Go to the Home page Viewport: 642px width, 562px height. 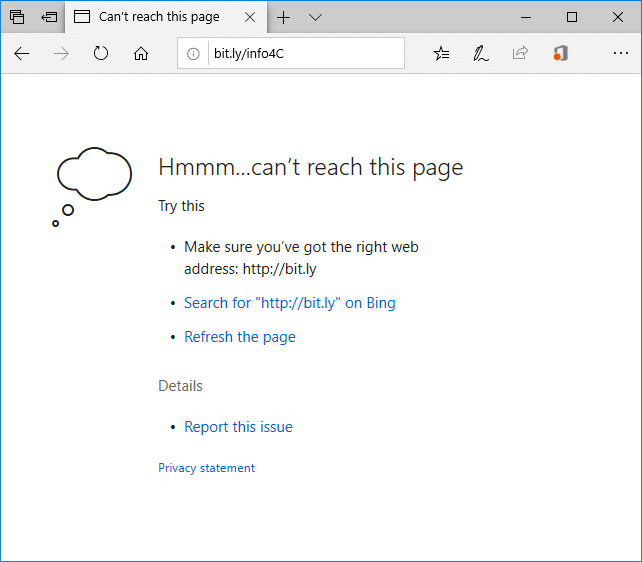click(141, 54)
